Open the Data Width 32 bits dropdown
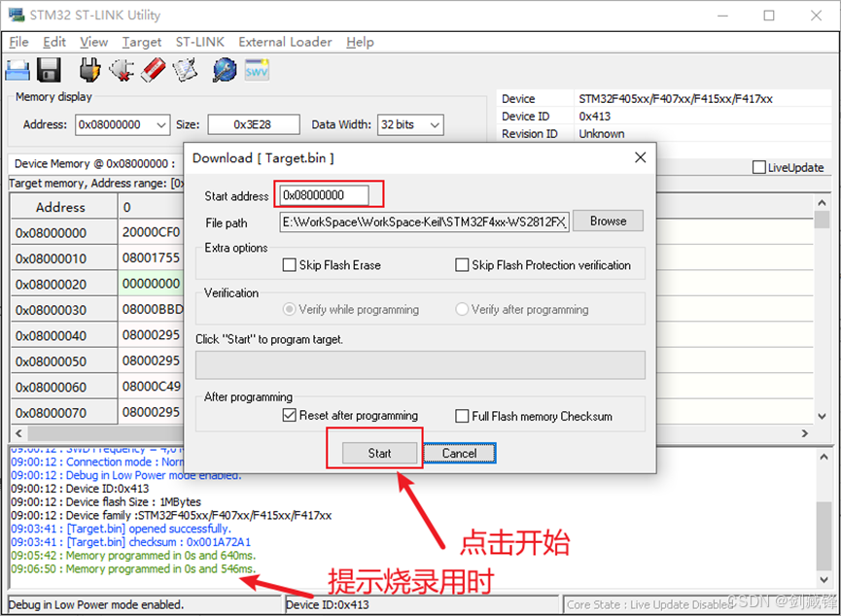 point(435,125)
